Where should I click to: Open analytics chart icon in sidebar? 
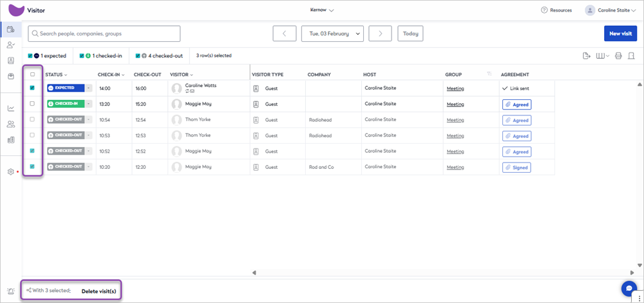pos(10,108)
